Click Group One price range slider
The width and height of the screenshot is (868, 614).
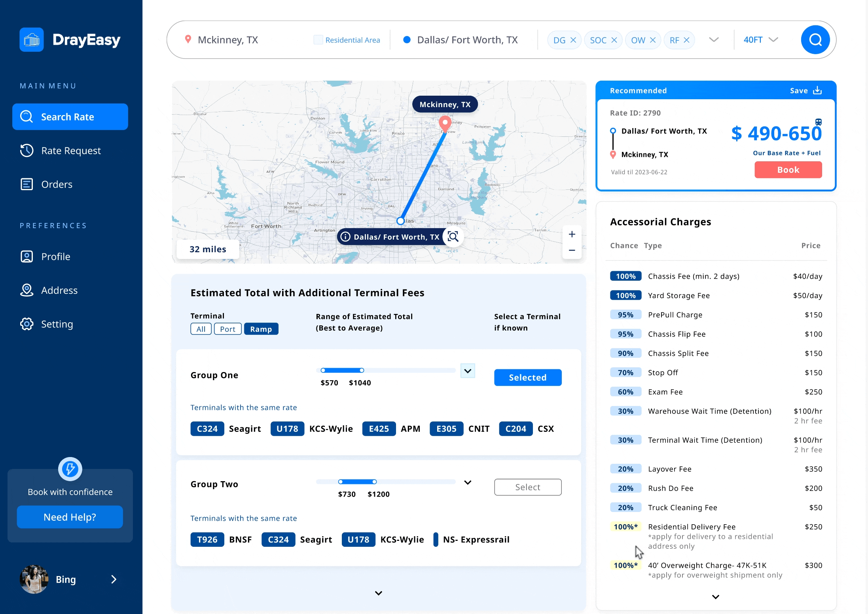[342, 370]
